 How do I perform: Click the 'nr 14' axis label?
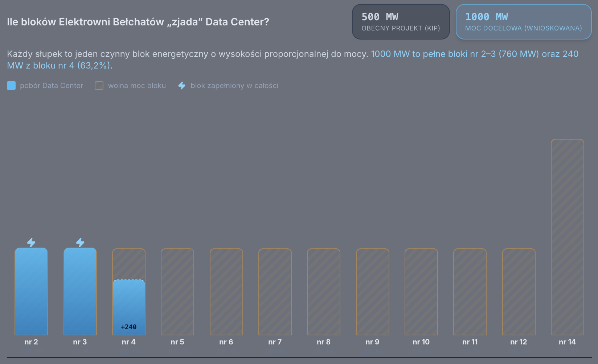(x=568, y=342)
